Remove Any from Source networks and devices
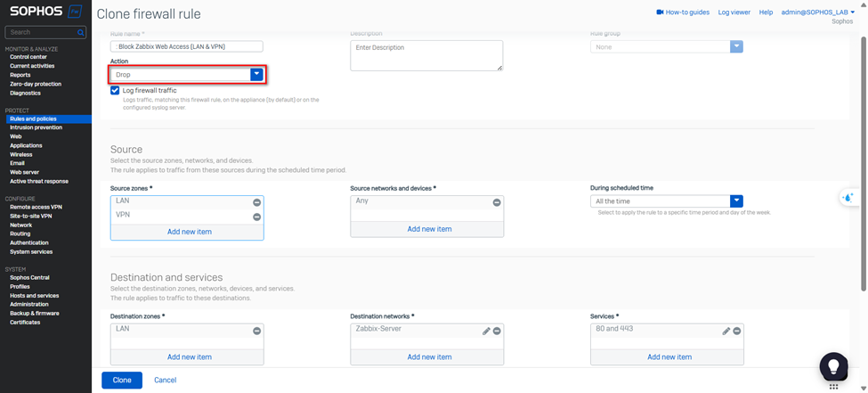The width and height of the screenshot is (868, 393). click(x=497, y=202)
